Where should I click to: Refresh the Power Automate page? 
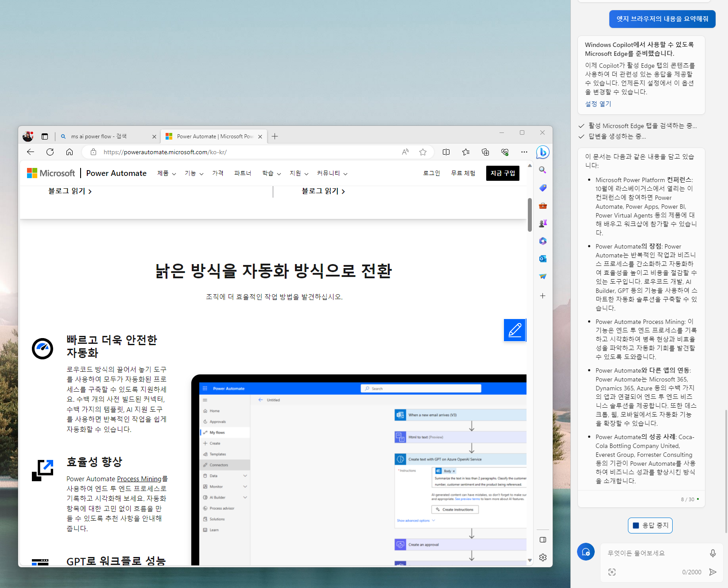tap(50, 152)
